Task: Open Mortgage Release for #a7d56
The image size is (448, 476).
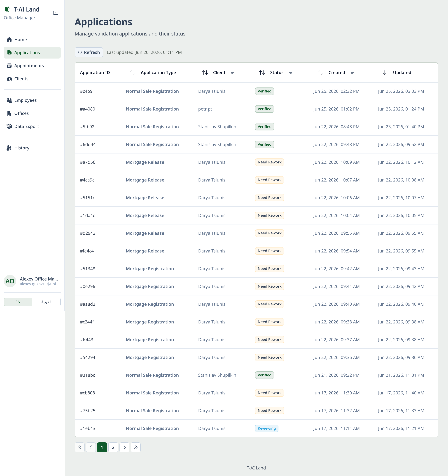Action: pos(145,162)
